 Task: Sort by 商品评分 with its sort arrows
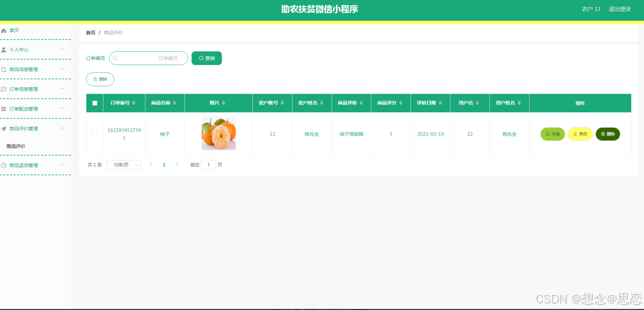click(x=401, y=103)
